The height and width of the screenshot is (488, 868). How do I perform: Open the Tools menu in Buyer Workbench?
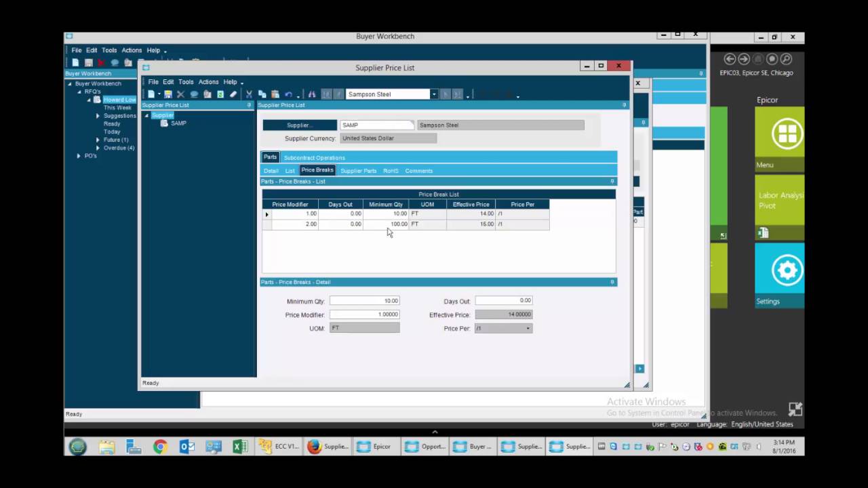109,51
